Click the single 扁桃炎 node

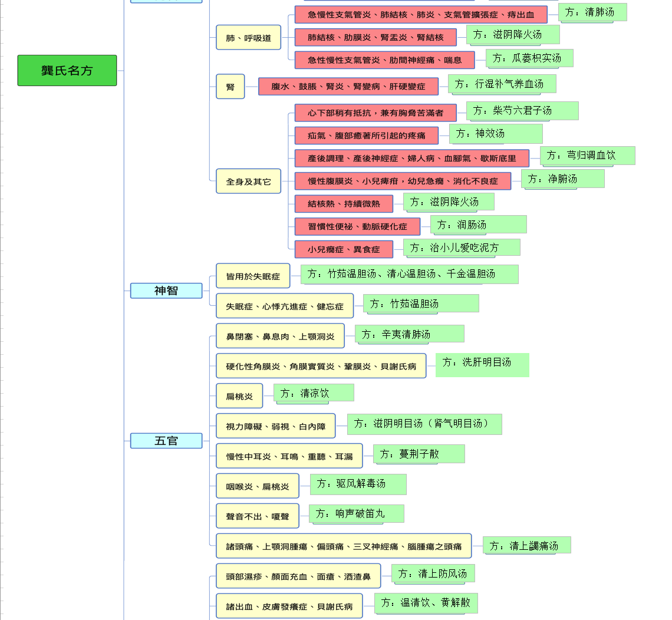click(239, 396)
